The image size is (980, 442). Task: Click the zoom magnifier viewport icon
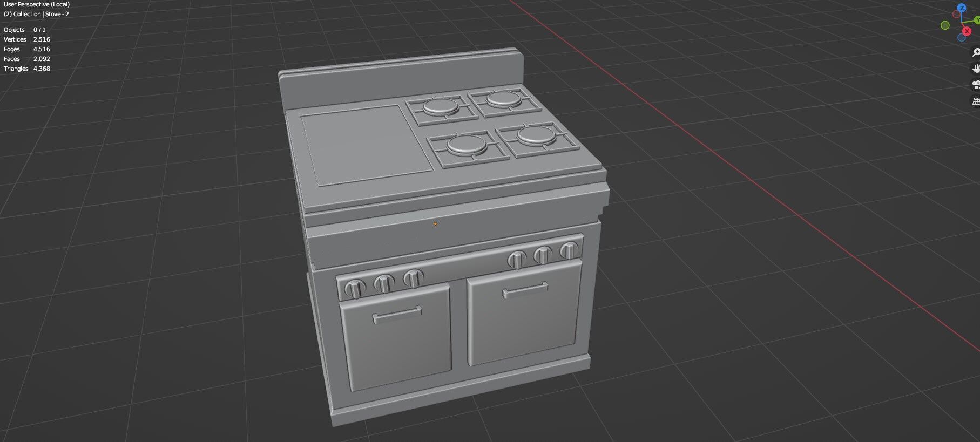click(x=976, y=52)
